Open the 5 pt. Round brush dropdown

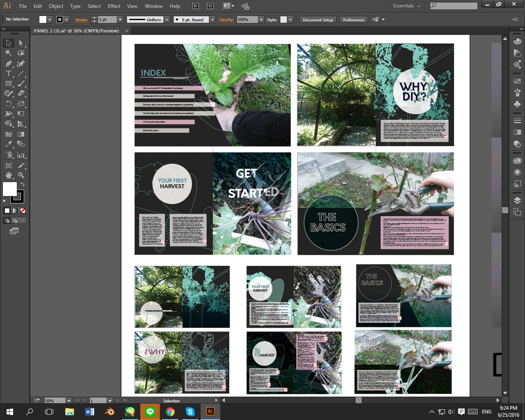[x=212, y=20]
